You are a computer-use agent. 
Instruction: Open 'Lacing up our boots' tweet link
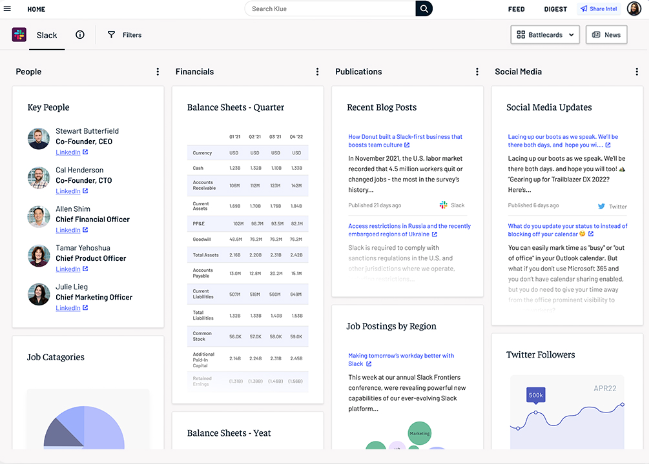pos(563,141)
